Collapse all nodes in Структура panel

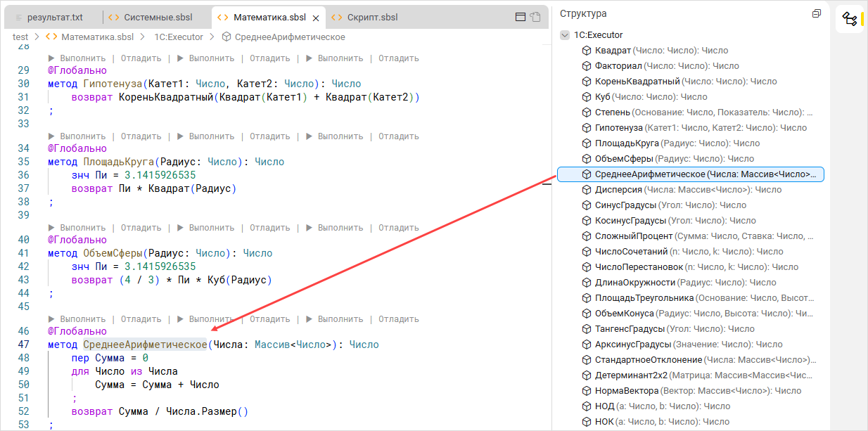816,14
